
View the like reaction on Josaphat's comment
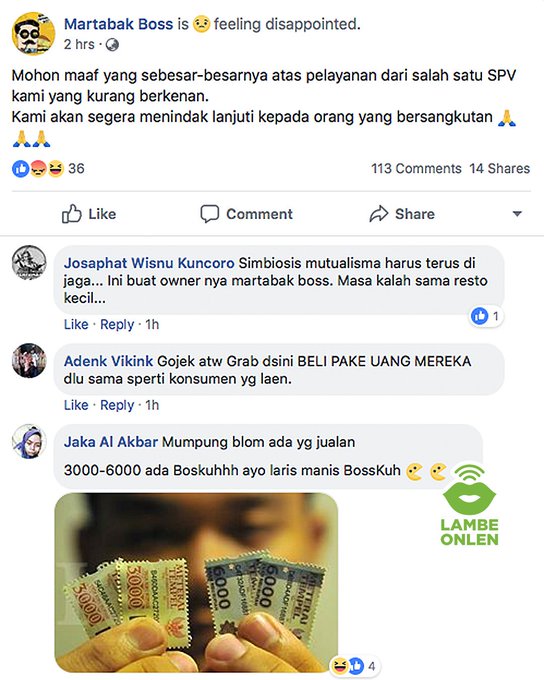coord(486,316)
